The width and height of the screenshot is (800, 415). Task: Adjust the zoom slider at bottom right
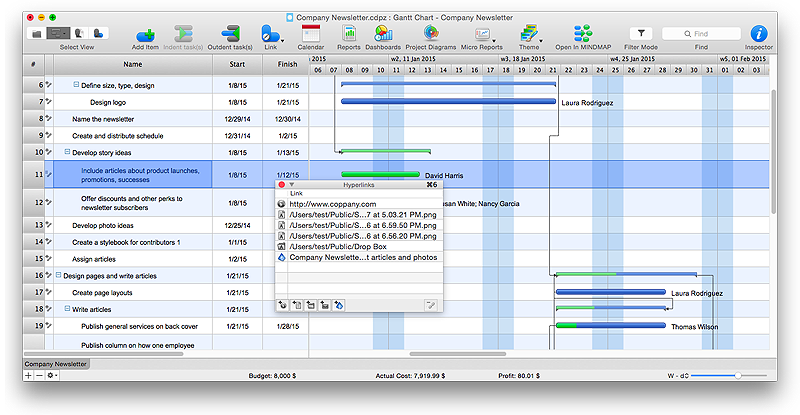737,375
